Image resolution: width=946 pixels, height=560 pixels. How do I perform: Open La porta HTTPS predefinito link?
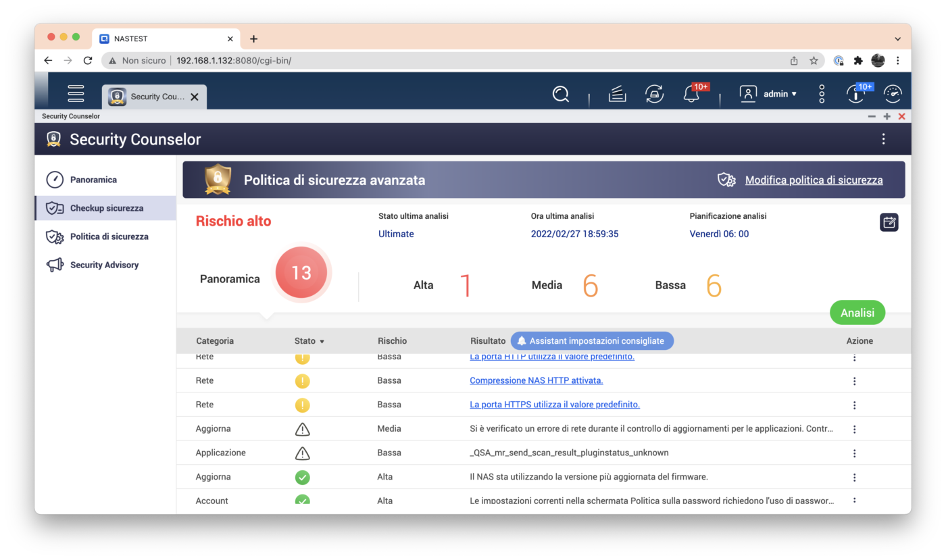(554, 405)
